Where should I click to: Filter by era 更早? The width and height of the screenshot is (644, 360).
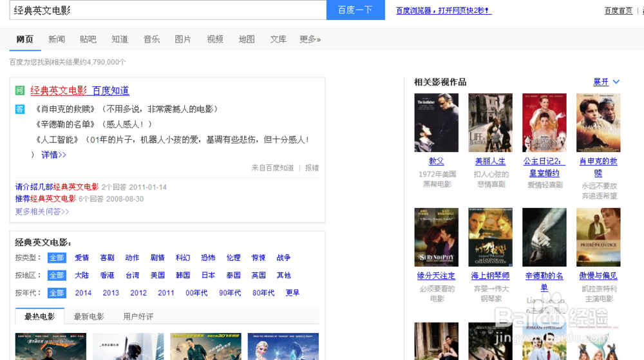[292, 293]
